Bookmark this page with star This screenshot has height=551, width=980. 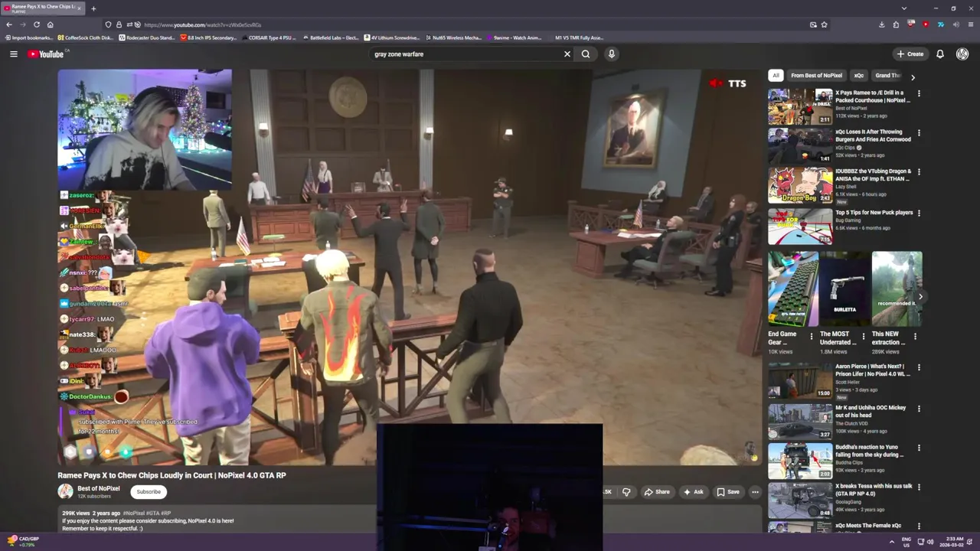(x=824, y=24)
